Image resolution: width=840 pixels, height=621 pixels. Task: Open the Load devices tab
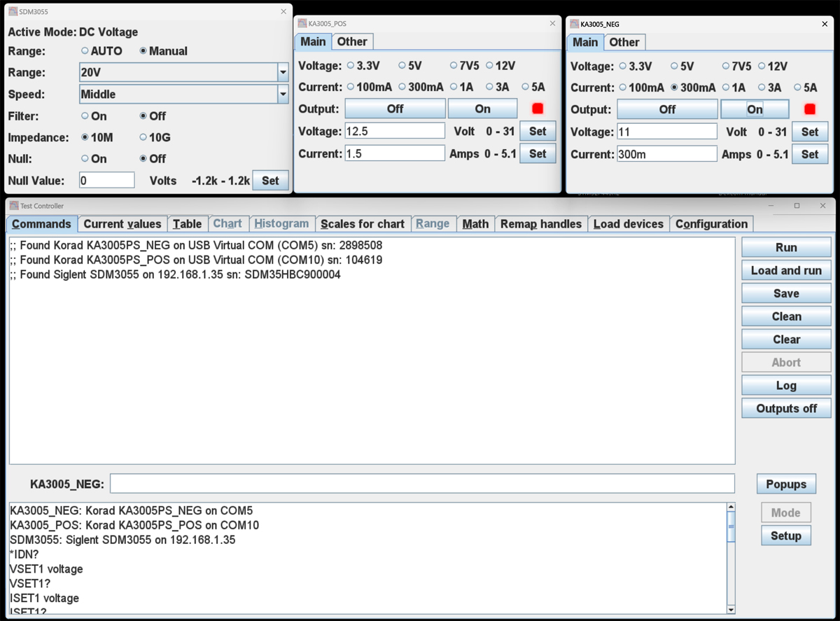click(x=629, y=224)
